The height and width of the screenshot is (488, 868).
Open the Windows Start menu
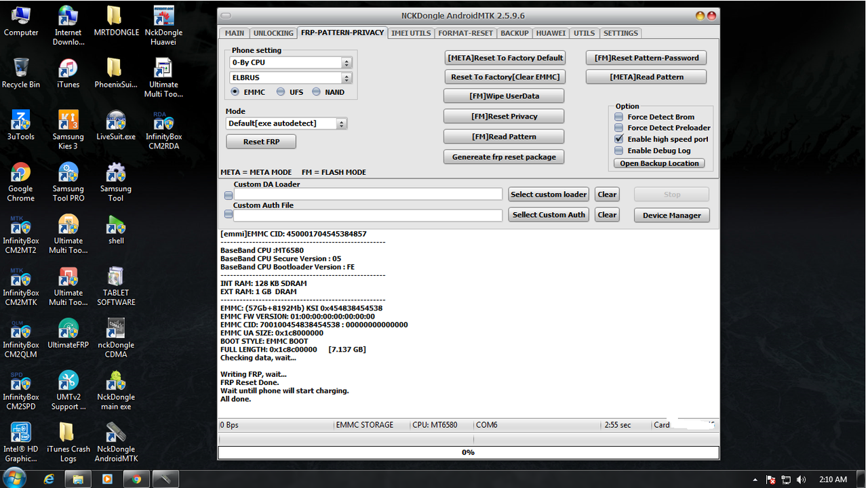pyautogui.click(x=14, y=479)
